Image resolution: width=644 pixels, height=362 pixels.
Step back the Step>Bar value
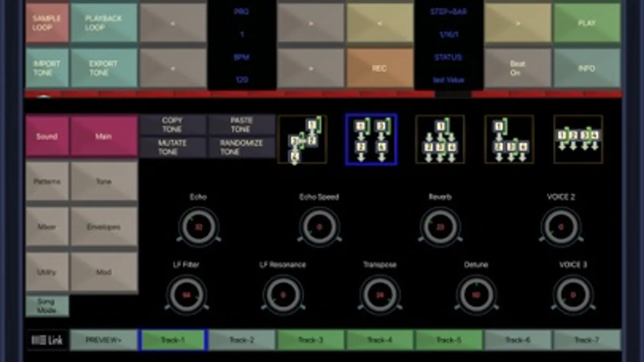(380, 23)
